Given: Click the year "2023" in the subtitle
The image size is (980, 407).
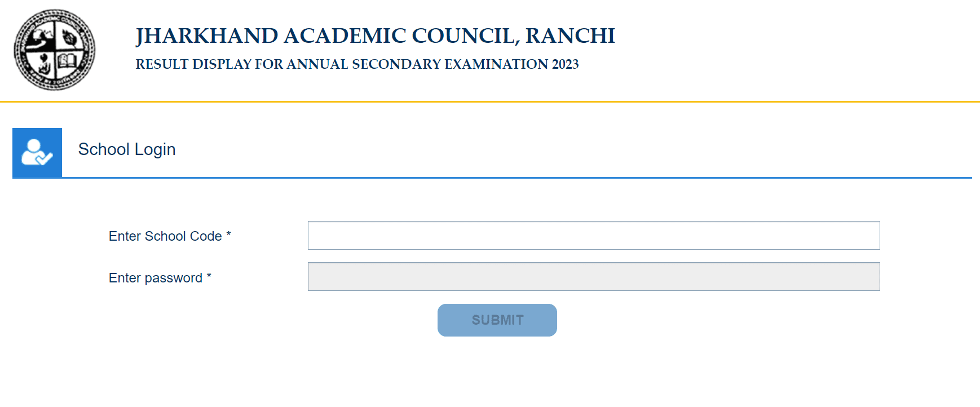Looking at the screenshot, I should coord(566,64).
